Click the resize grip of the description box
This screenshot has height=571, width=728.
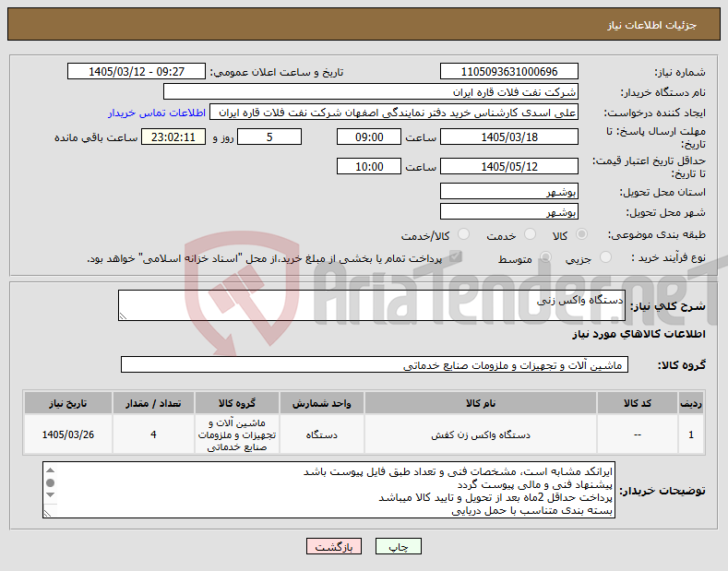[123, 316]
